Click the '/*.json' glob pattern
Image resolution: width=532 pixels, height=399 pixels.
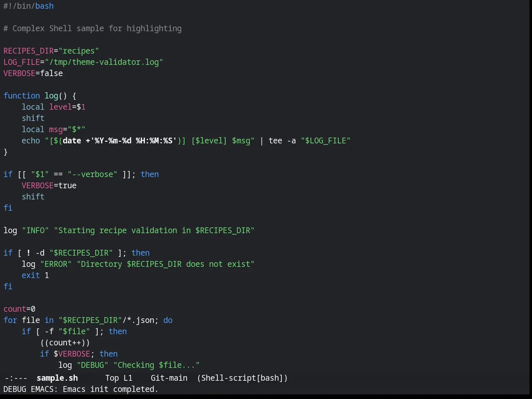(x=138, y=320)
